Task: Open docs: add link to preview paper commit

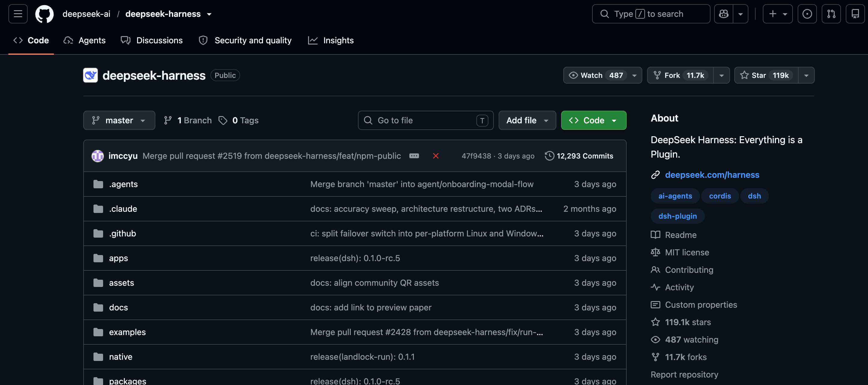Action: pyautogui.click(x=371, y=307)
